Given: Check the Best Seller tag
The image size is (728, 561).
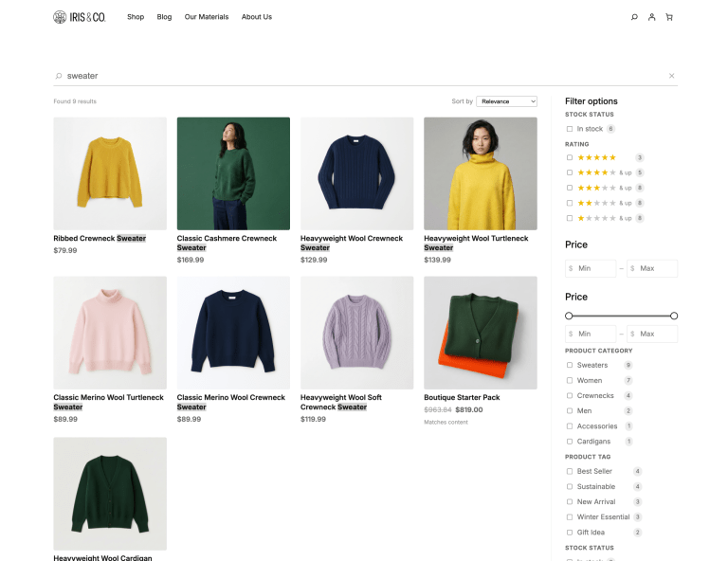Looking at the screenshot, I should (569, 471).
